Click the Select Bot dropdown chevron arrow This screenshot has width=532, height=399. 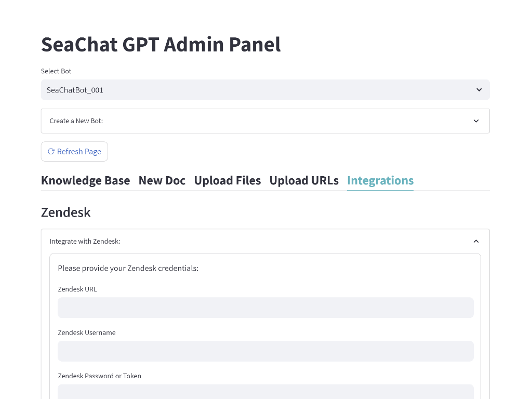point(479,90)
